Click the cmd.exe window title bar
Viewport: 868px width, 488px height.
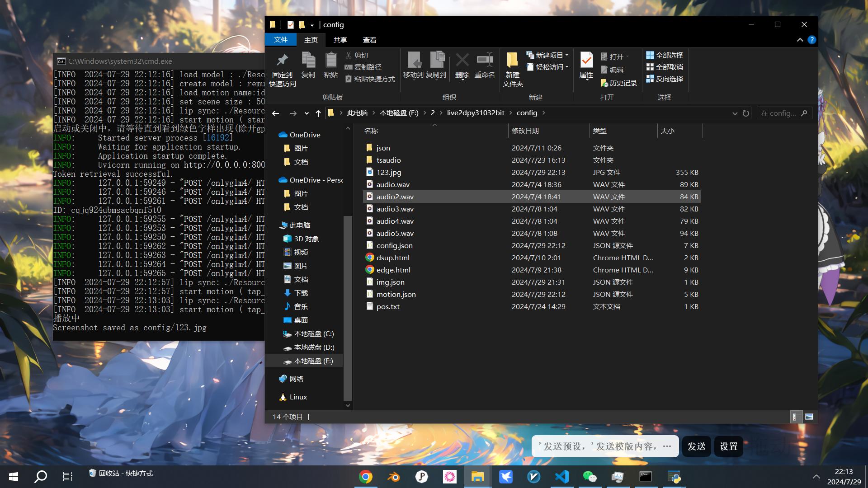pyautogui.click(x=159, y=61)
